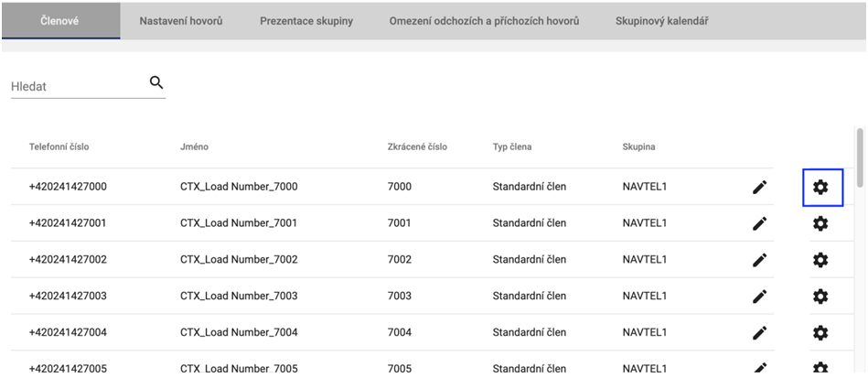Click pencil icon for +420241427002 row

(x=759, y=260)
